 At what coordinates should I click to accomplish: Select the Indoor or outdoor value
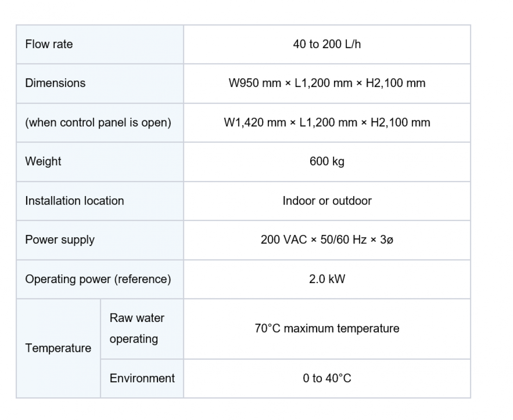327,201
